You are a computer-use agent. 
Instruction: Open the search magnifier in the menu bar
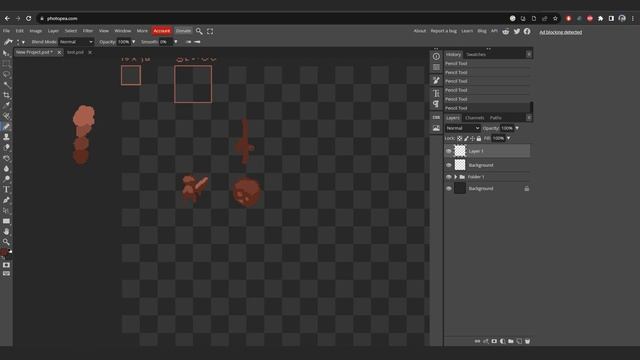click(199, 31)
